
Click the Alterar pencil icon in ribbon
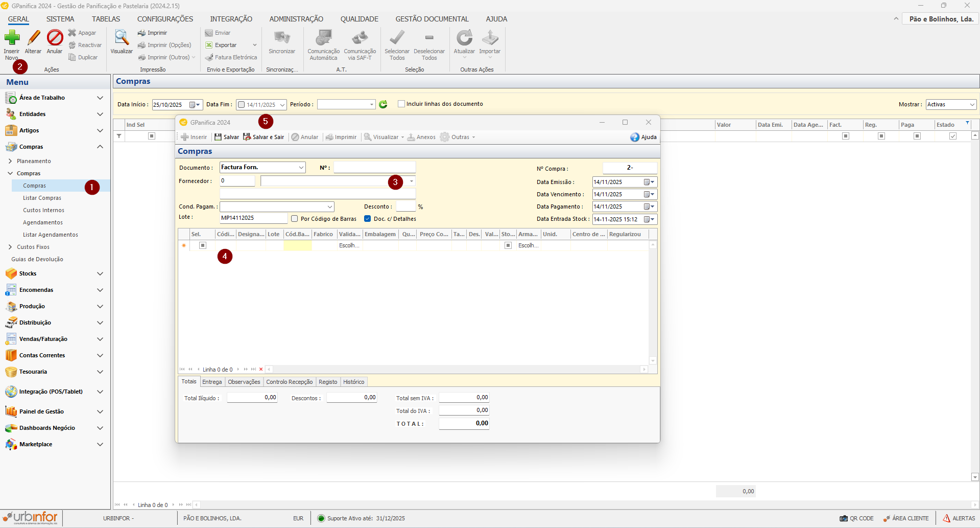[x=33, y=38]
